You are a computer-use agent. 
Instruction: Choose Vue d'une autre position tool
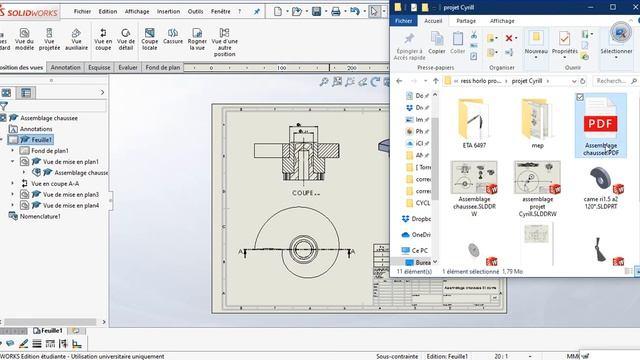coord(224,42)
